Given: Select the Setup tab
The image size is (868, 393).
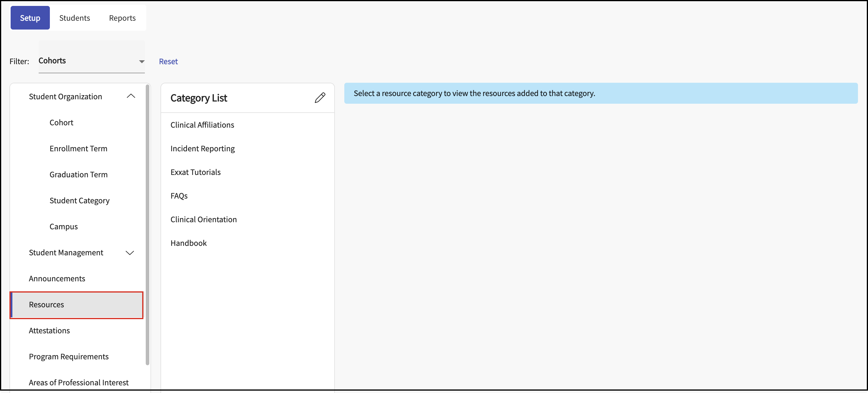Looking at the screenshot, I should click(30, 18).
